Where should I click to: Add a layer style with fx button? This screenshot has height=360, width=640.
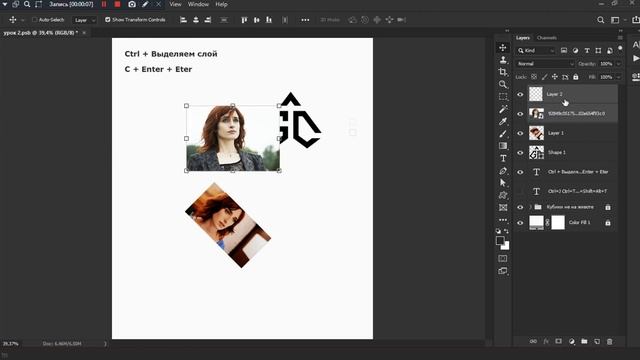(x=546, y=341)
